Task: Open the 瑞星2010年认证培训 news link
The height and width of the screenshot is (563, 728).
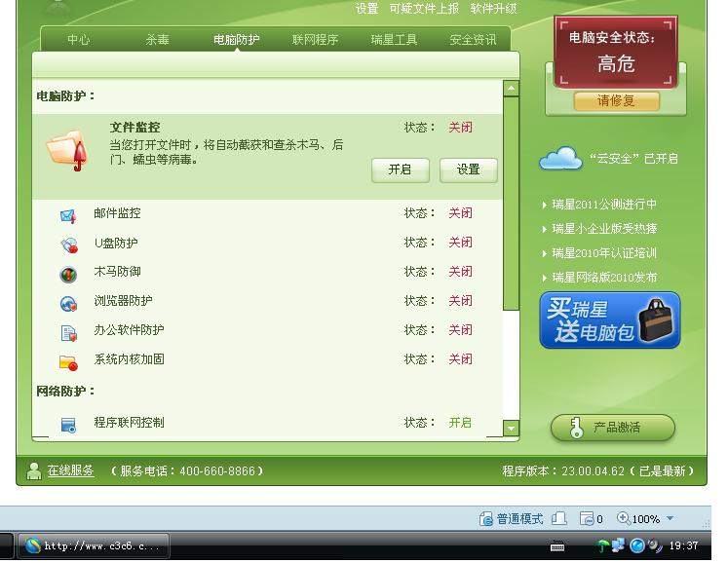Action: click(x=604, y=253)
